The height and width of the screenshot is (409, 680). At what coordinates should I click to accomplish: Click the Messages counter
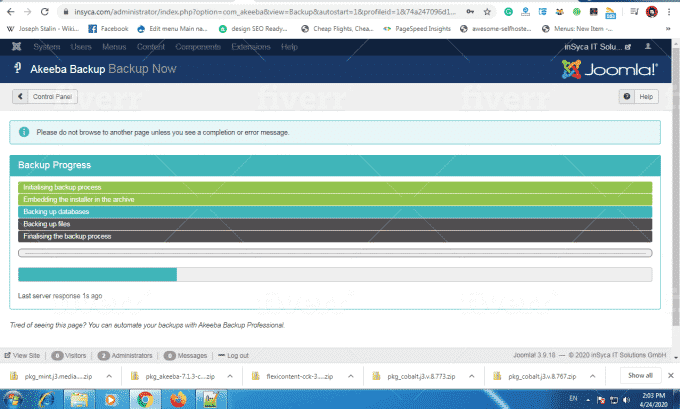[185, 355]
